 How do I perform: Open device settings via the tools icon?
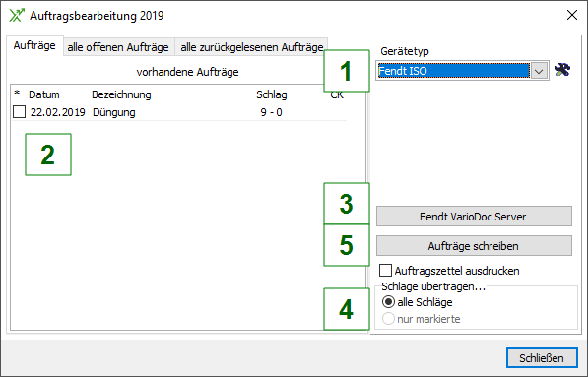[562, 70]
